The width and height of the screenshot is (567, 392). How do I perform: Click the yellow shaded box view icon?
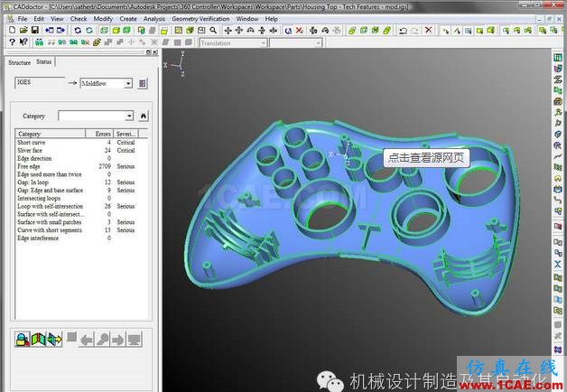[116, 31]
